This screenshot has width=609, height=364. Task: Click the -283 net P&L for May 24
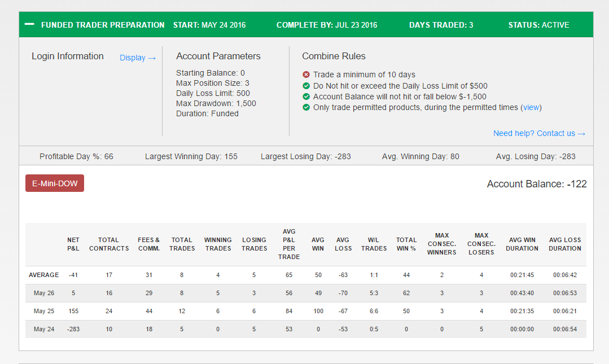(x=73, y=329)
